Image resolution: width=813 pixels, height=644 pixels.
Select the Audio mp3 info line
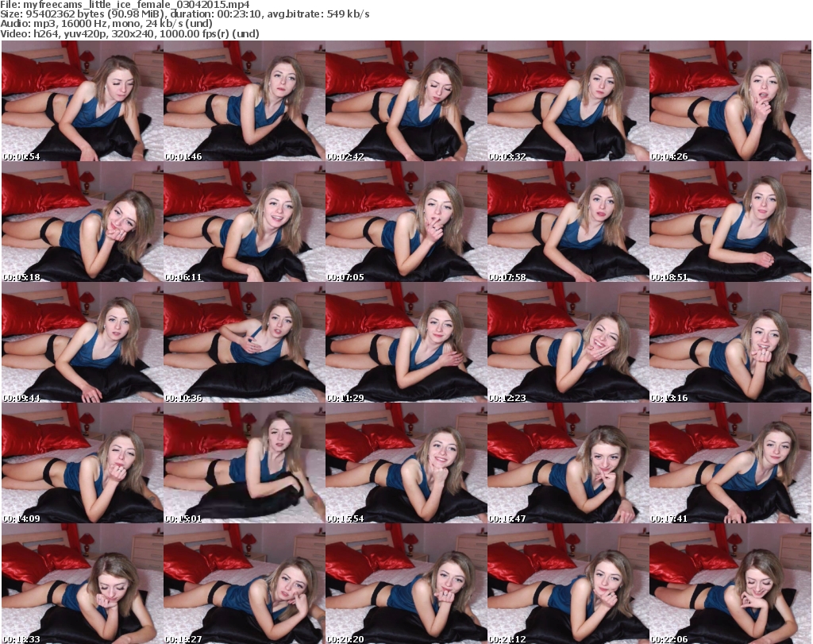pyautogui.click(x=106, y=23)
